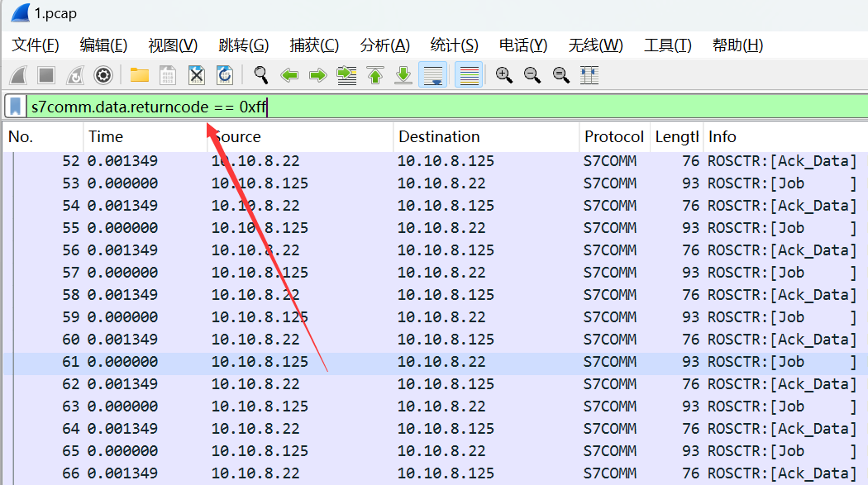Image resolution: width=868 pixels, height=485 pixels.
Task: Open the 统计(S) menu
Action: [x=454, y=45]
